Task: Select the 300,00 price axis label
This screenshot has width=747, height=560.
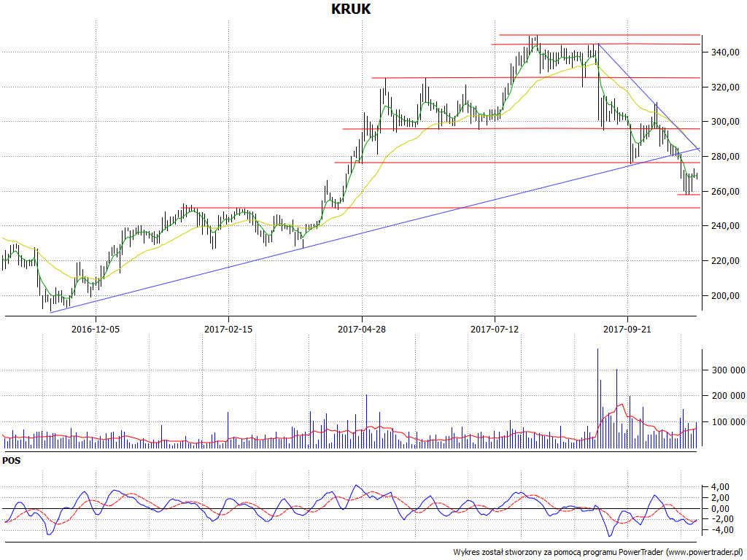Action: point(726,122)
